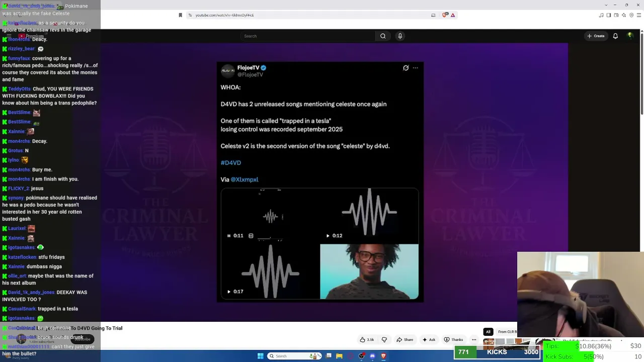This screenshot has width=644, height=362.
Task: Click the Ask button below the video
Action: (x=429, y=340)
